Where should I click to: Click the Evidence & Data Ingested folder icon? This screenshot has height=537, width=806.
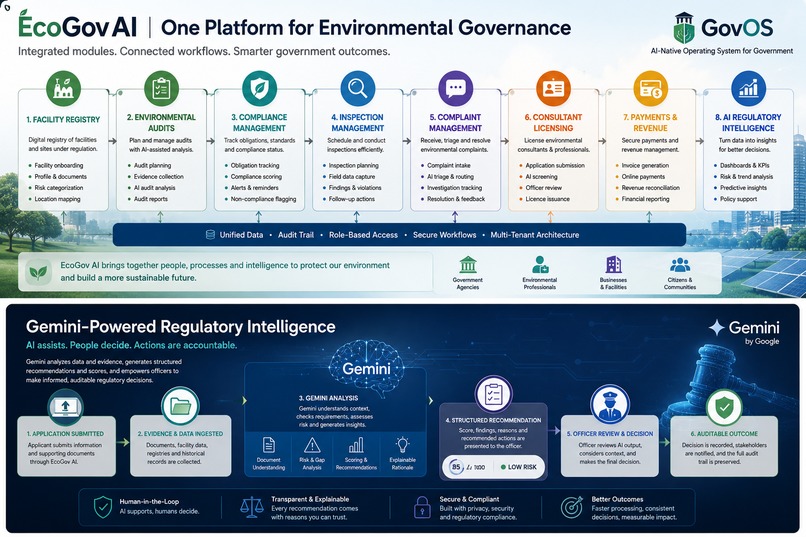(x=180, y=406)
